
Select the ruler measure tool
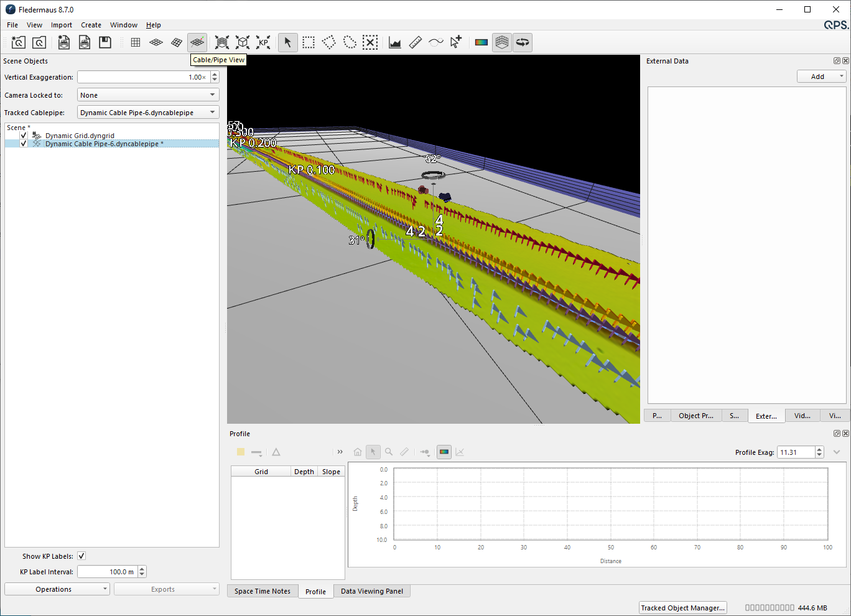click(x=416, y=42)
